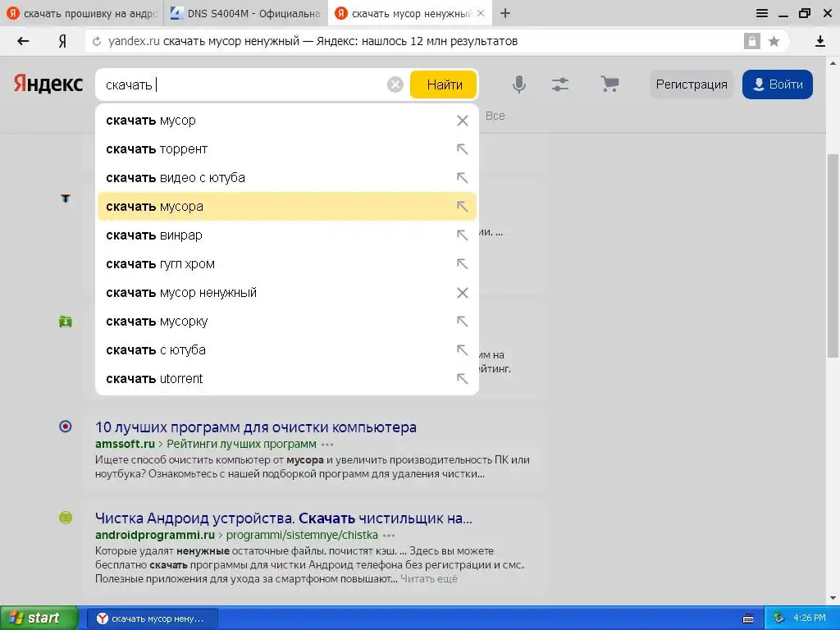Click the Yandex browser taskbar button
The width and height of the screenshot is (840, 630).
pyautogui.click(x=152, y=619)
